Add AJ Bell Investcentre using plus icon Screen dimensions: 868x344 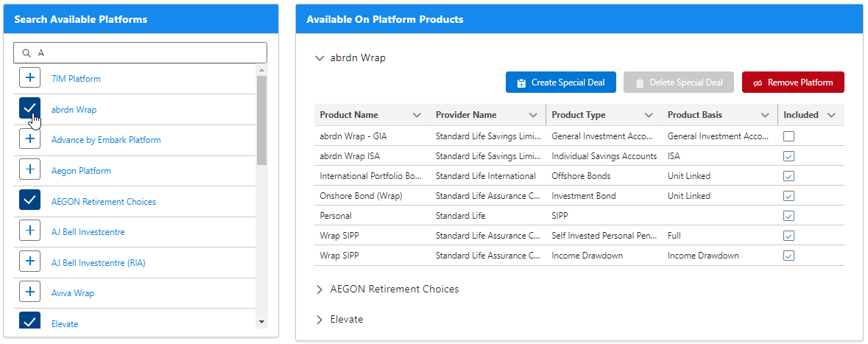click(29, 231)
